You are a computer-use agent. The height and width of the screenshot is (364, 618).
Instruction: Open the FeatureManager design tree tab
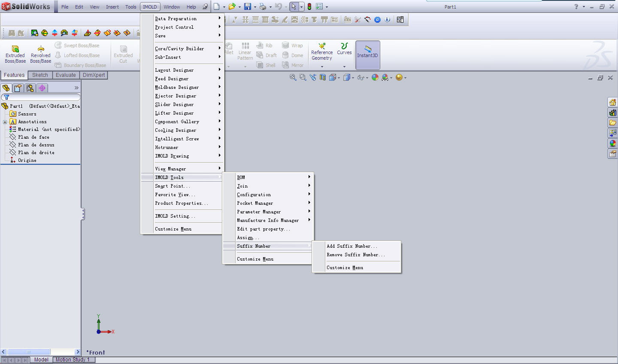(6, 88)
